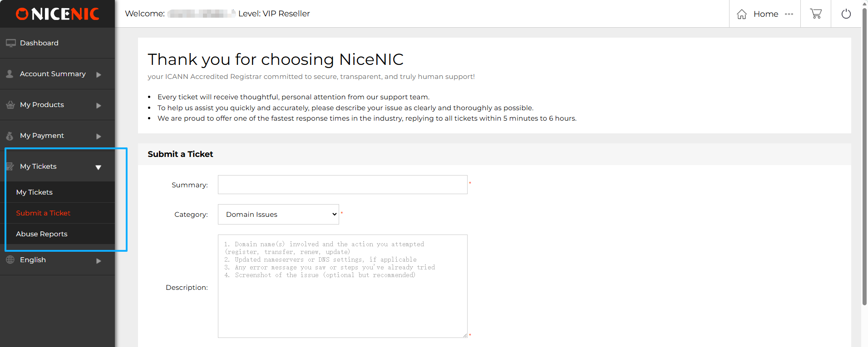Expand the English language menu arrow
The height and width of the screenshot is (347, 868).
click(99, 261)
